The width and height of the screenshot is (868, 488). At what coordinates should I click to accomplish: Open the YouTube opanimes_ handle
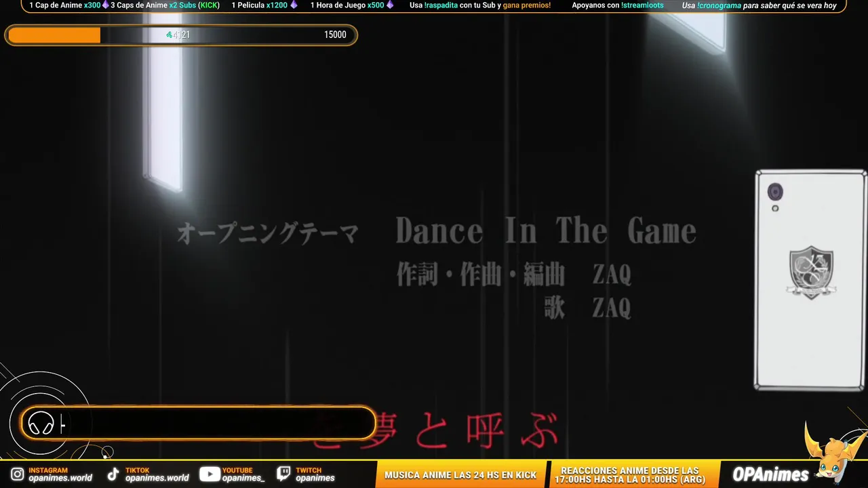(243, 478)
